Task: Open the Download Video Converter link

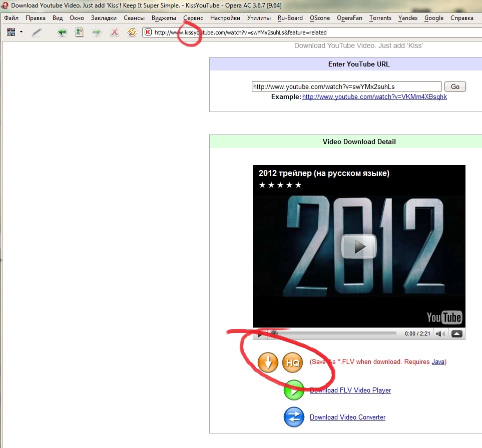Action: click(347, 417)
